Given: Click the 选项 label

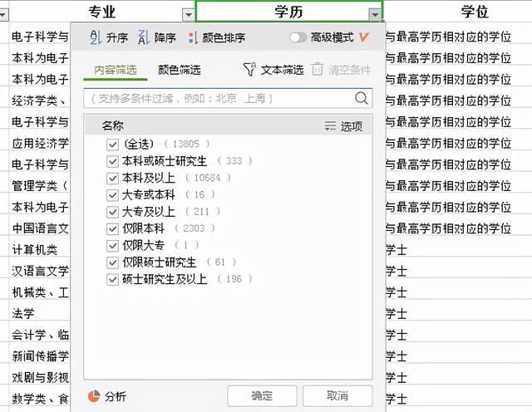Looking at the screenshot, I should pyautogui.click(x=351, y=126).
